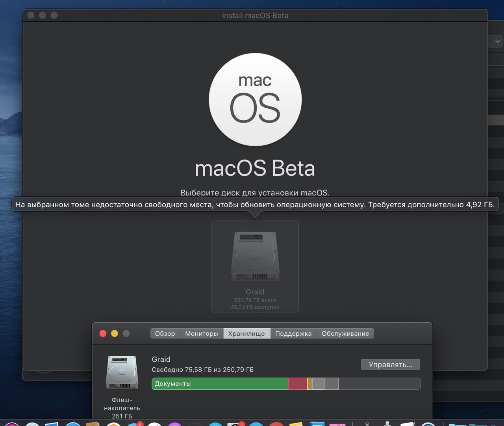Image resolution: width=504 pixels, height=426 pixels.
Task: Select the Graid disk icon in the installer
Action: [x=255, y=256]
